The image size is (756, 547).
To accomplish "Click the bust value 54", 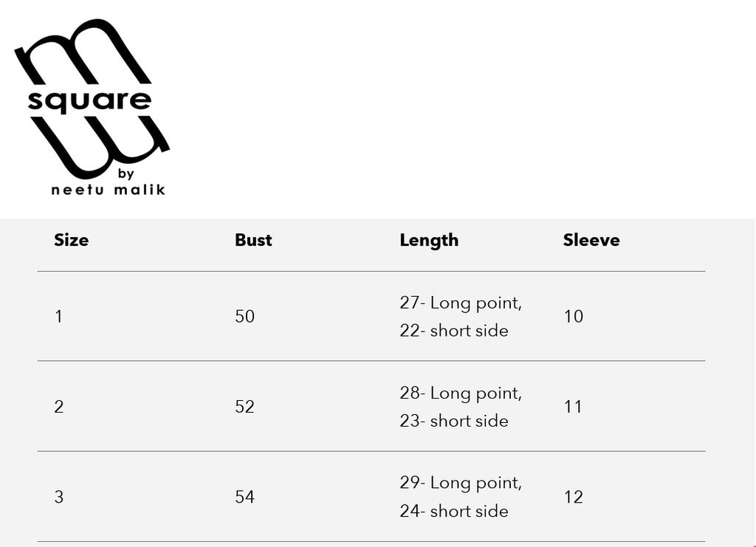I will coord(244,497).
